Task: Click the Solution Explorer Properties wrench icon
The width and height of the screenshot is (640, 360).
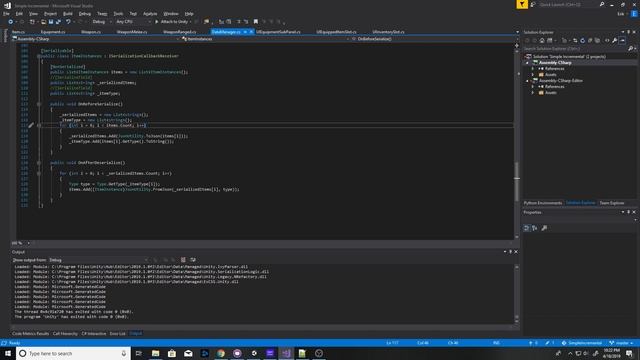Action: point(615,40)
